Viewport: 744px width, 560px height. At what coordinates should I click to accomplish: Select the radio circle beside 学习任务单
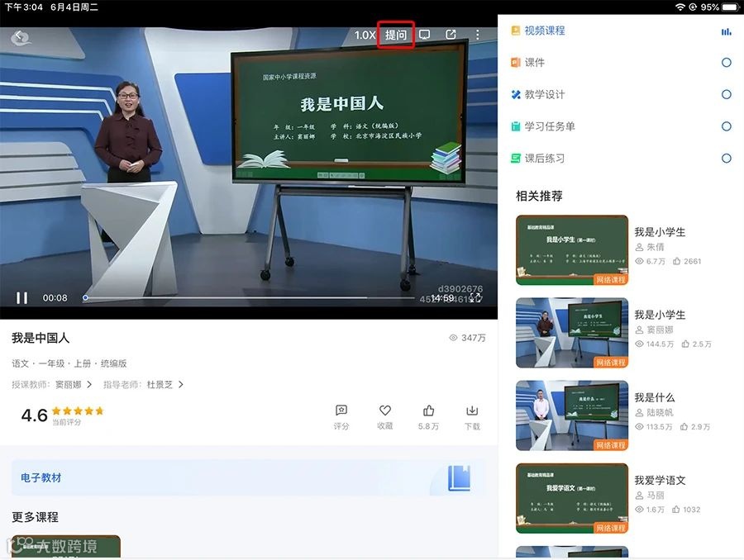[x=726, y=126]
